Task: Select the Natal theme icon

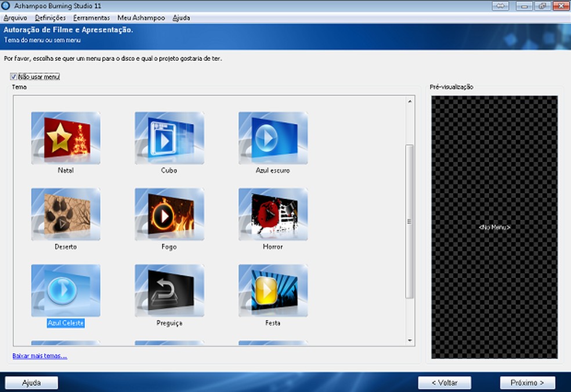Action: click(x=66, y=139)
